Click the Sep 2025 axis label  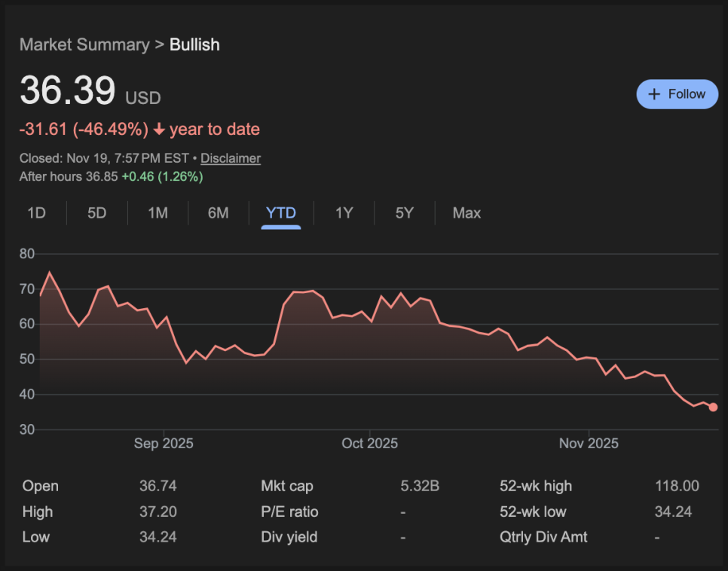(x=164, y=444)
